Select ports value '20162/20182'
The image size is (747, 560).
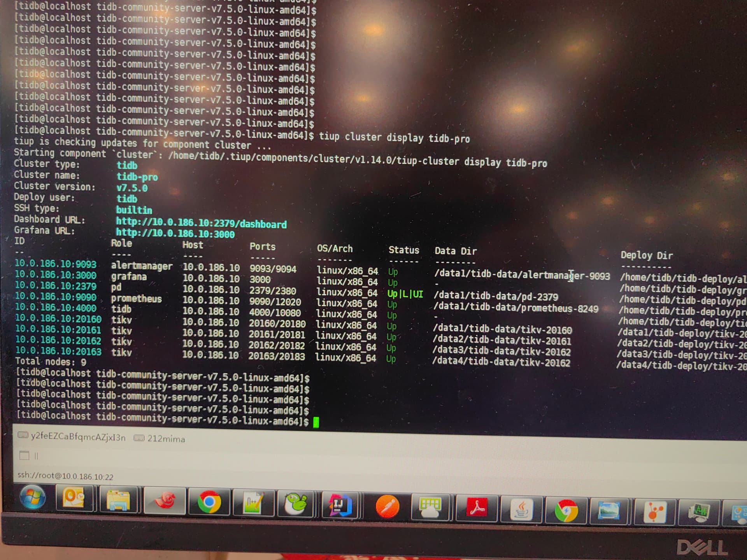click(277, 345)
